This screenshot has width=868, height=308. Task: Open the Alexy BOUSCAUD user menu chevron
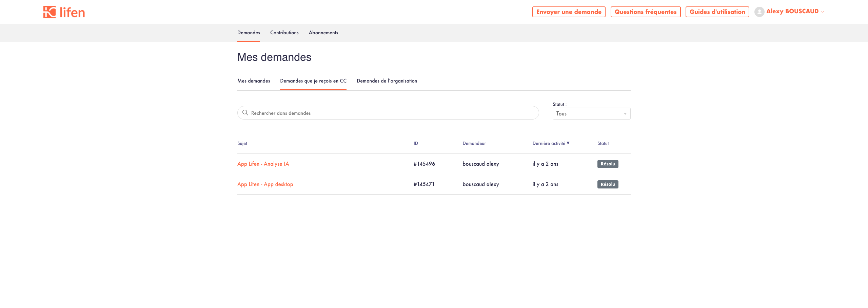823,12
